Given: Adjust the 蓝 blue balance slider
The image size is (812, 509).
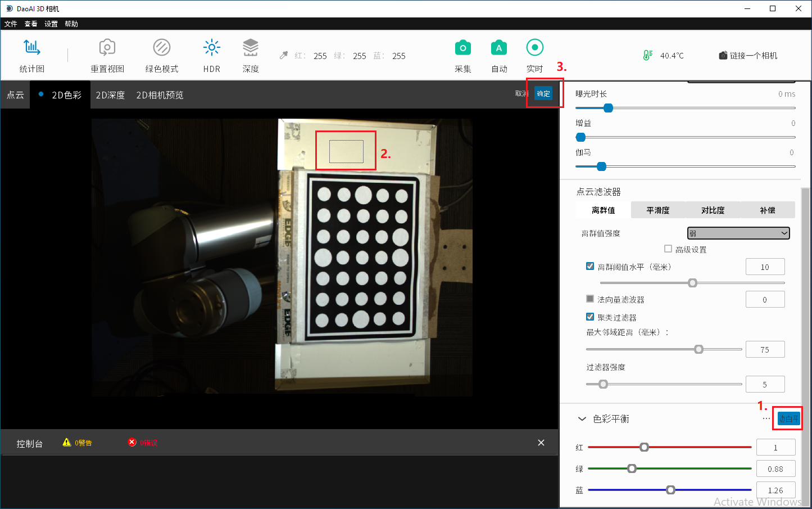Looking at the screenshot, I should [x=670, y=490].
